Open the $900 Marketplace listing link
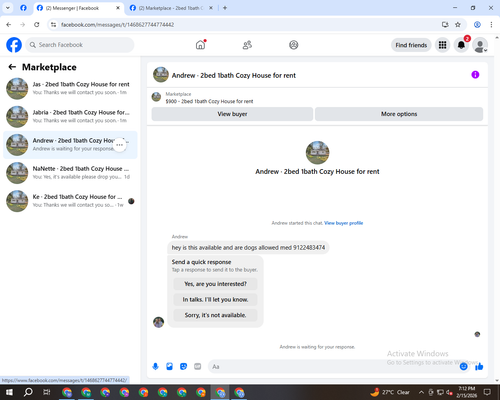The height and width of the screenshot is (400, 500). tap(209, 101)
